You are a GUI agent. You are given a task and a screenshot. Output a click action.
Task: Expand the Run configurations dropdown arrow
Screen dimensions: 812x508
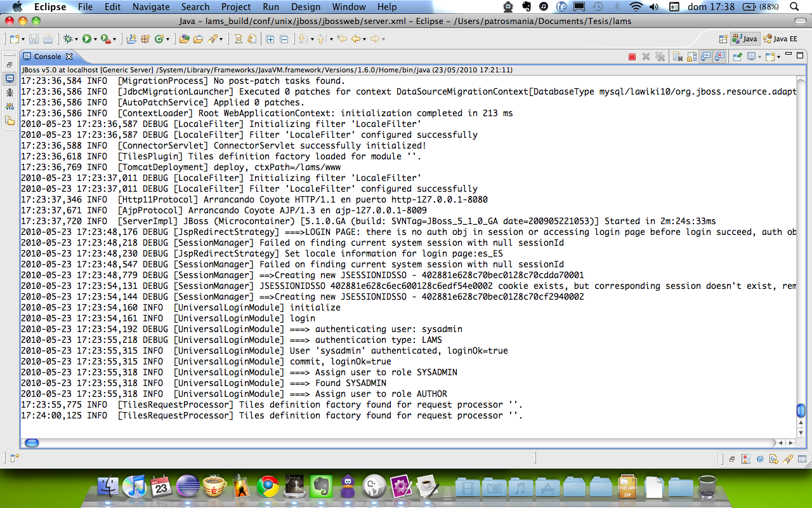pyautogui.click(x=95, y=39)
